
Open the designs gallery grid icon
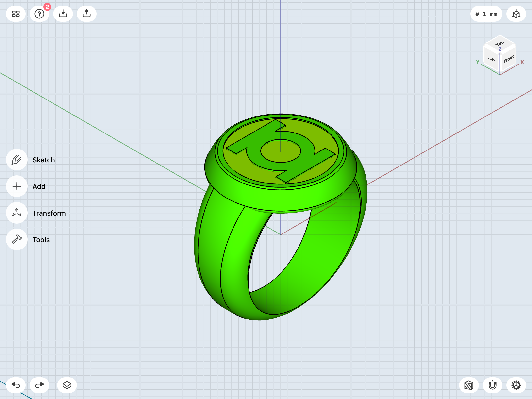click(x=16, y=14)
